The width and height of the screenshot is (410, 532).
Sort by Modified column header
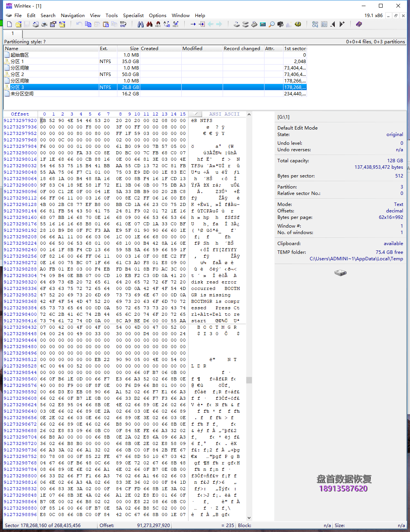click(202, 49)
